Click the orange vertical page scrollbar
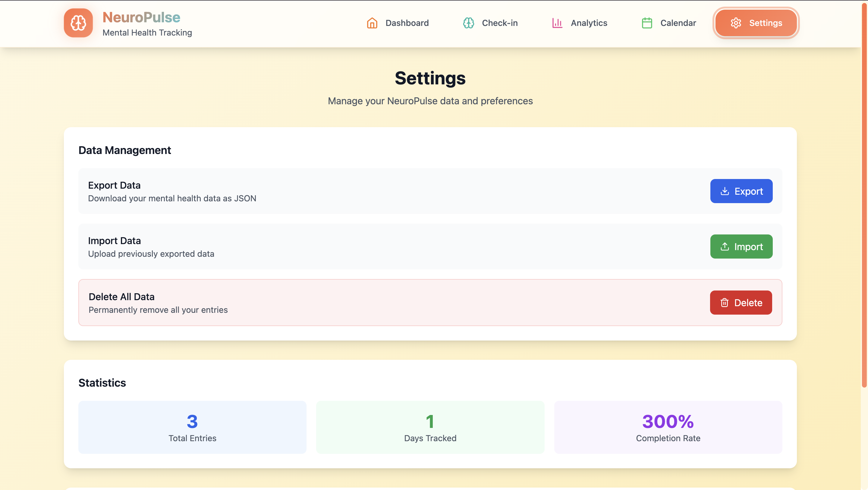Image resolution: width=868 pixels, height=490 pixels. coord(864,196)
